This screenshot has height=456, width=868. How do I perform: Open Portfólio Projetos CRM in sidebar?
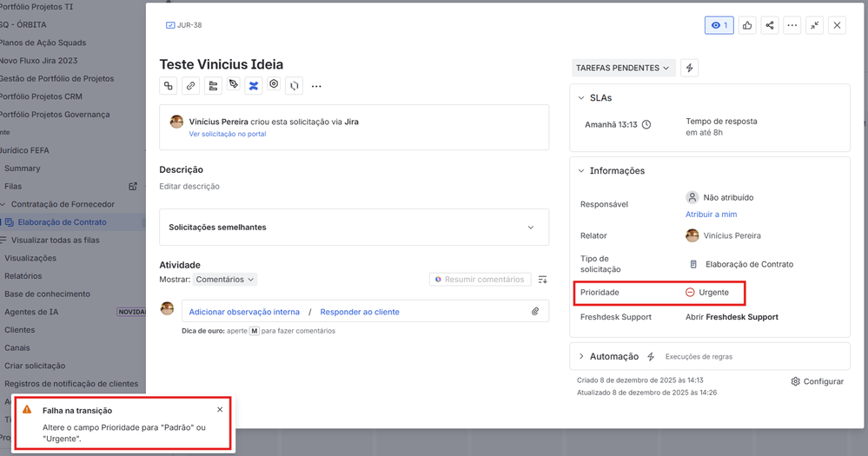point(41,96)
